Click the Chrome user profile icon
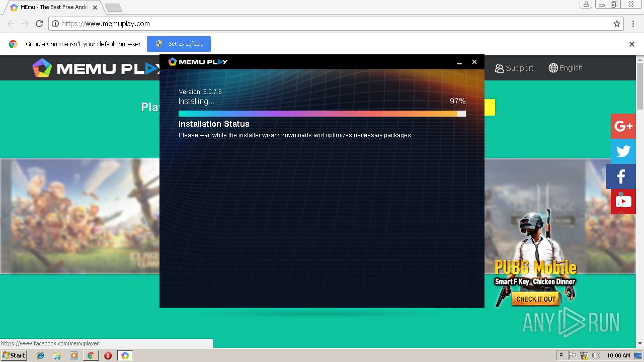Viewport: 644px width, 362px height. pyautogui.click(x=586, y=5)
